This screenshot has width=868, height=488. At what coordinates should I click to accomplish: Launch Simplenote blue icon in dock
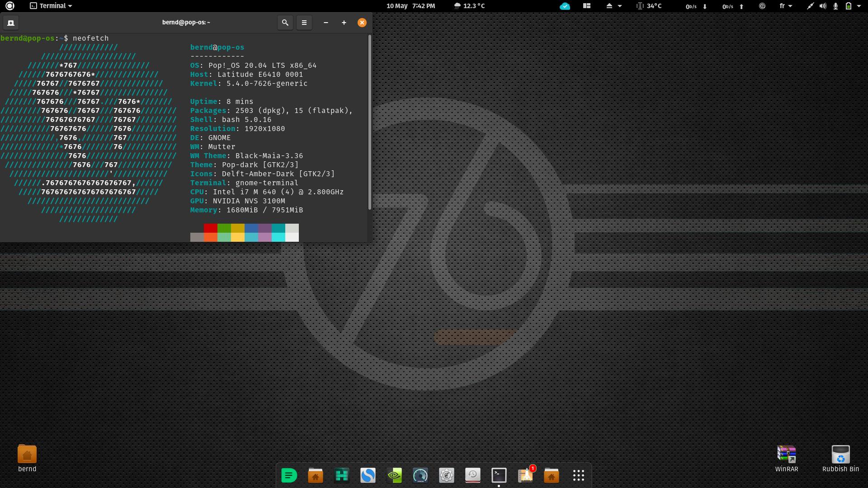point(368,475)
